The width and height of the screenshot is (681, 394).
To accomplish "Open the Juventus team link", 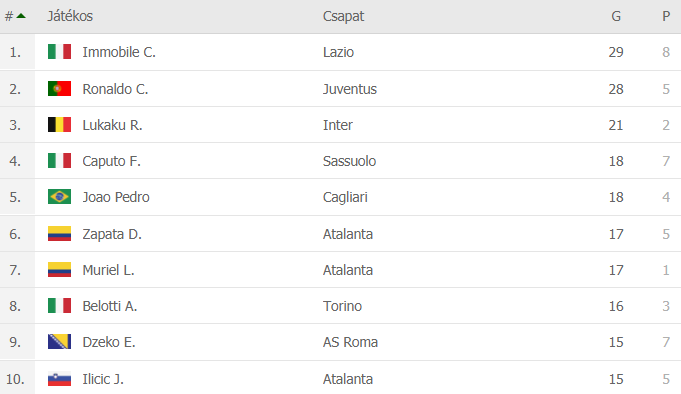I will pyautogui.click(x=350, y=89).
